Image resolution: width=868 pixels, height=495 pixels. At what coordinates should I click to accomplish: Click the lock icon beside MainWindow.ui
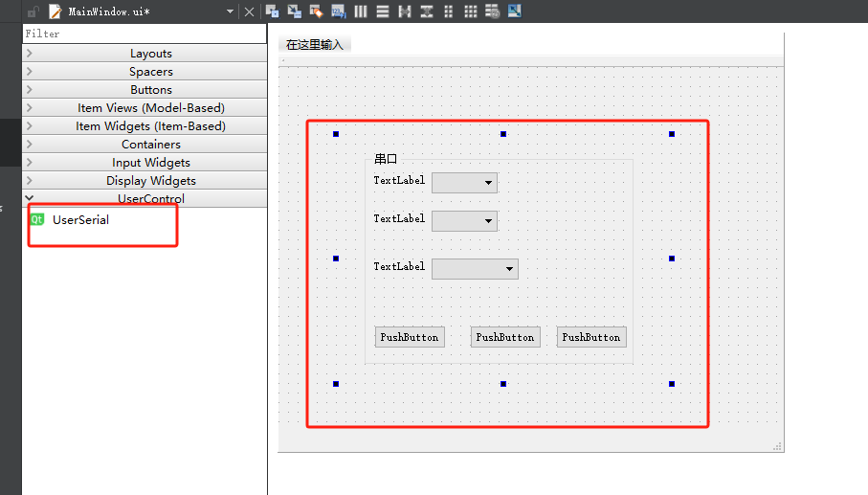[x=33, y=11]
